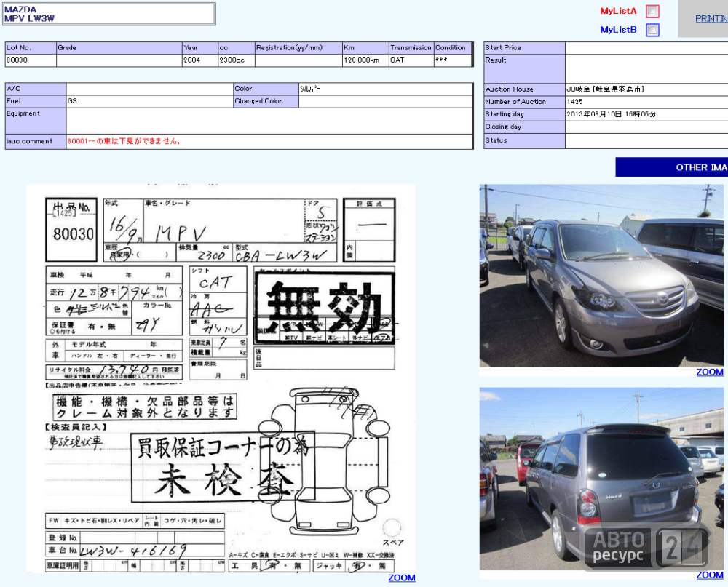The image size is (728, 587).
Task: Click the Result label
Action: pos(524,68)
